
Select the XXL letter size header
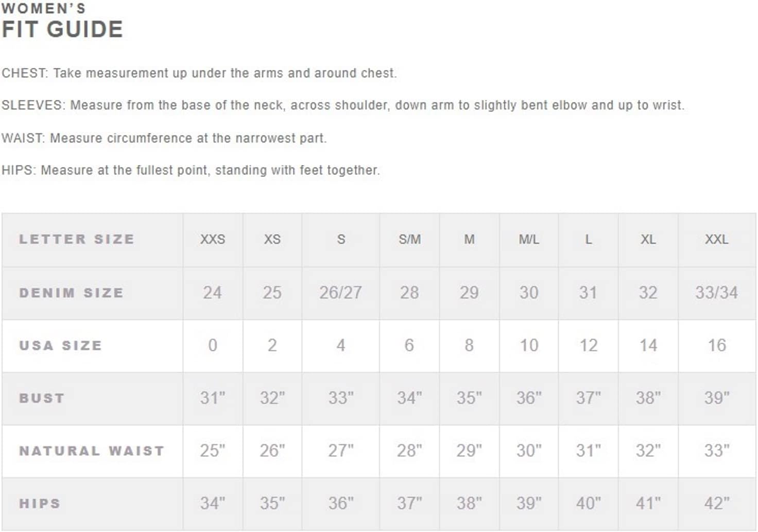(x=716, y=239)
